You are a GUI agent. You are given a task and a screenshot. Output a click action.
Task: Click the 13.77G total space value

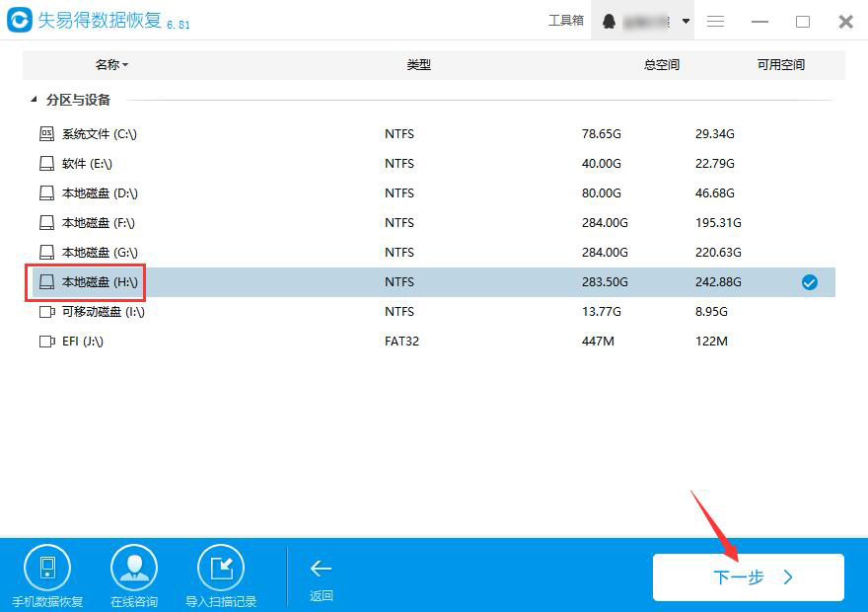coord(601,312)
